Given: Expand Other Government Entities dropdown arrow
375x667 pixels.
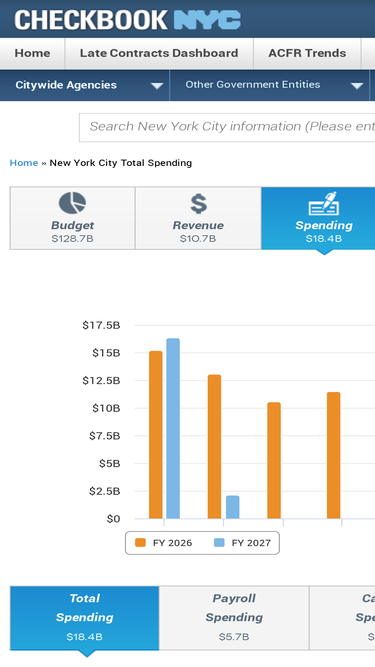Looking at the screenshot, I should tap(357, 86).
